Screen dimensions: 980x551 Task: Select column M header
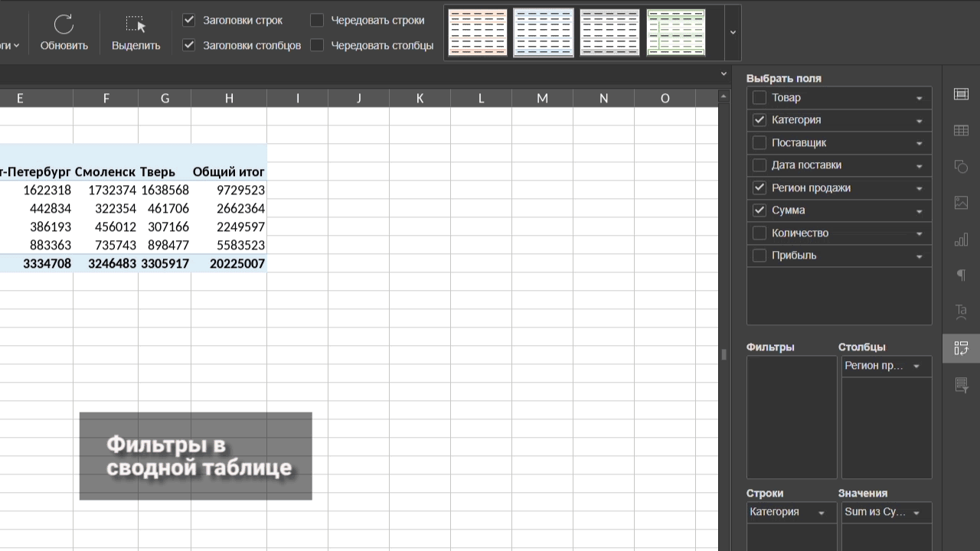pos(542,98)
